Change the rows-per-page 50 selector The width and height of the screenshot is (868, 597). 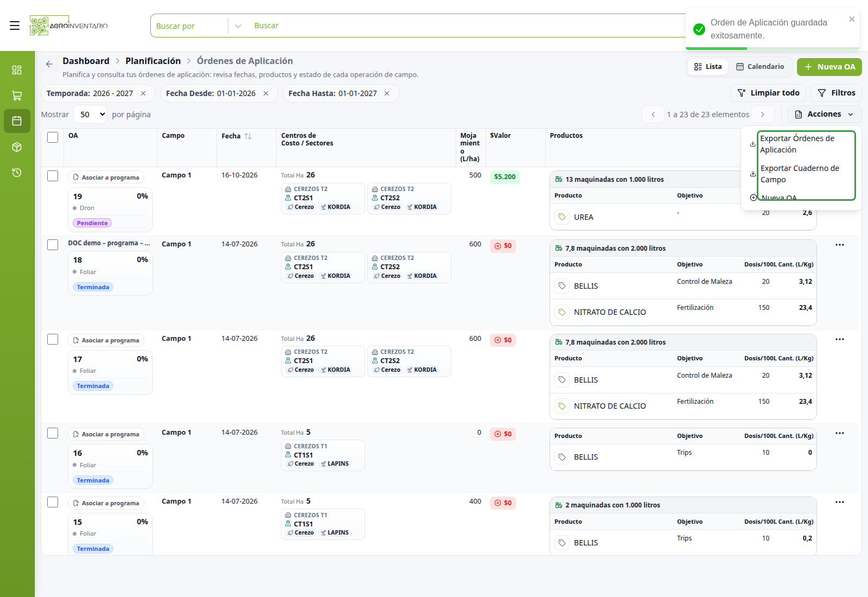[x=90, y=115]
